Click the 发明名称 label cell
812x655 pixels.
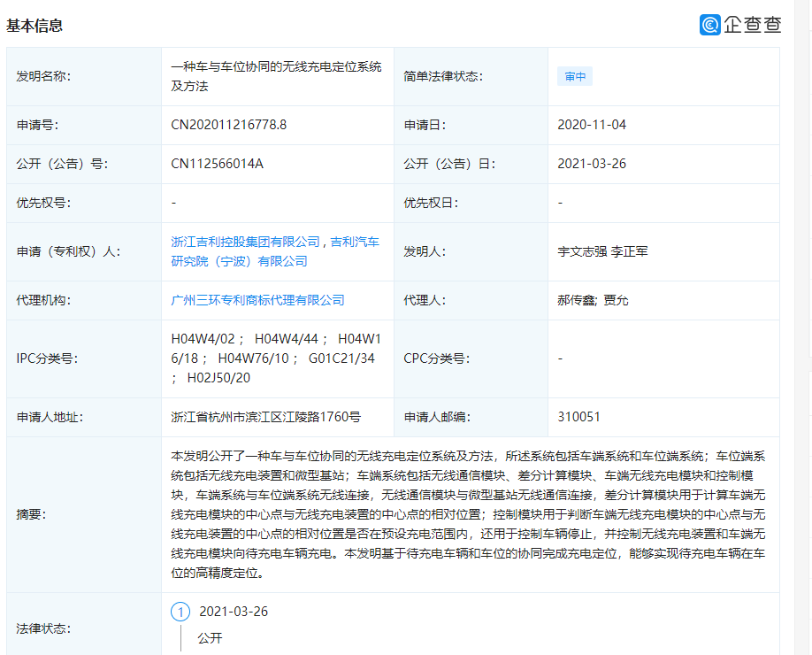(84, 77)
